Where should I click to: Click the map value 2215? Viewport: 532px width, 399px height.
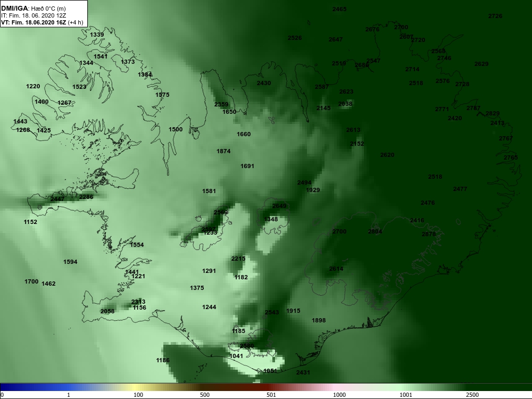238,259
